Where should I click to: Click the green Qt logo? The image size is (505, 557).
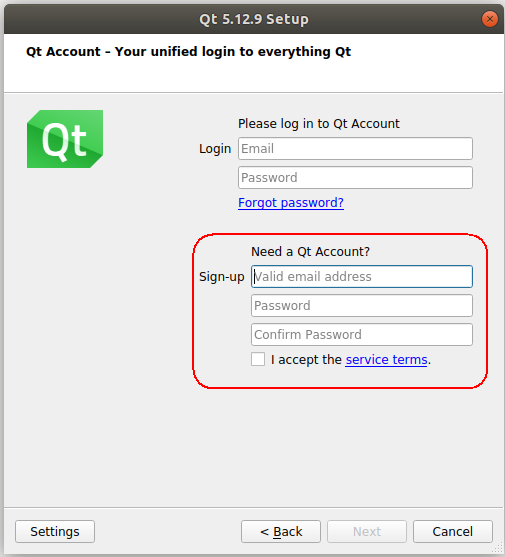pyautogui.click(x=65, y=139)
